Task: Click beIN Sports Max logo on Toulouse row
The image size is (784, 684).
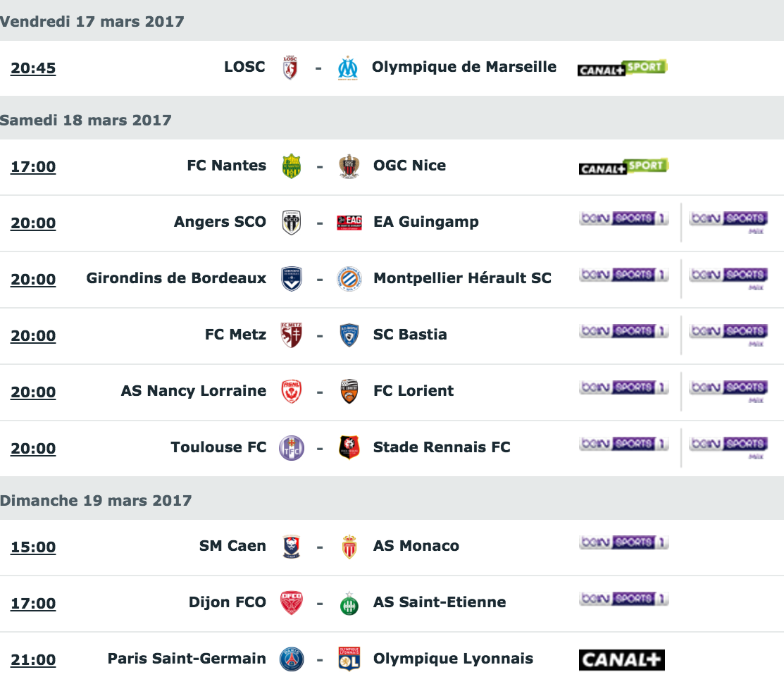Action: (x=728, y=447)
